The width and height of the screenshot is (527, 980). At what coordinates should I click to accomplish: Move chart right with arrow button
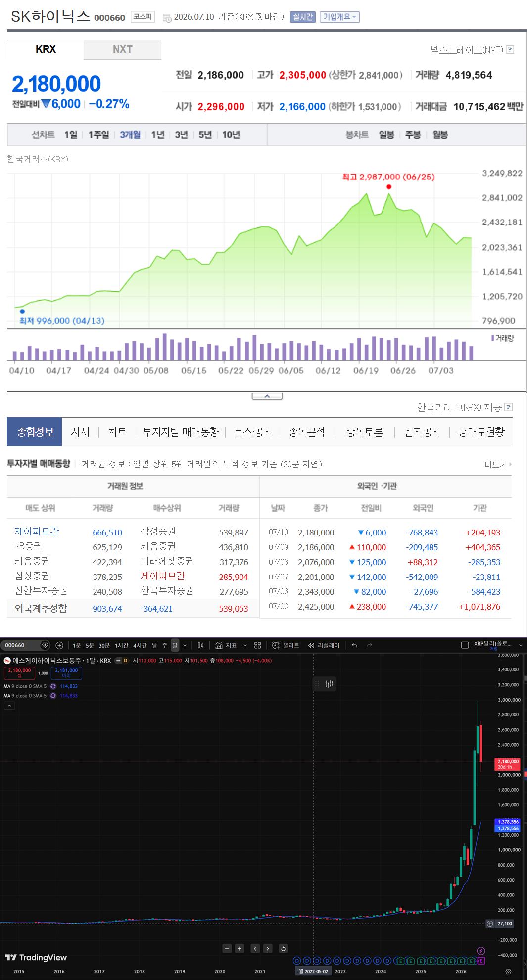268,948
